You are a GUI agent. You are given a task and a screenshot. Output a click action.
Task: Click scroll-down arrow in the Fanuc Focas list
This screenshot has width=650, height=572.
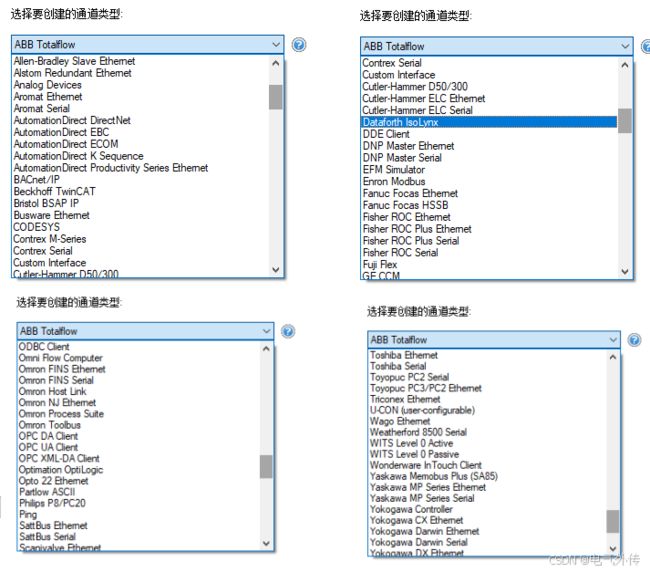click(x=625, y=271)
